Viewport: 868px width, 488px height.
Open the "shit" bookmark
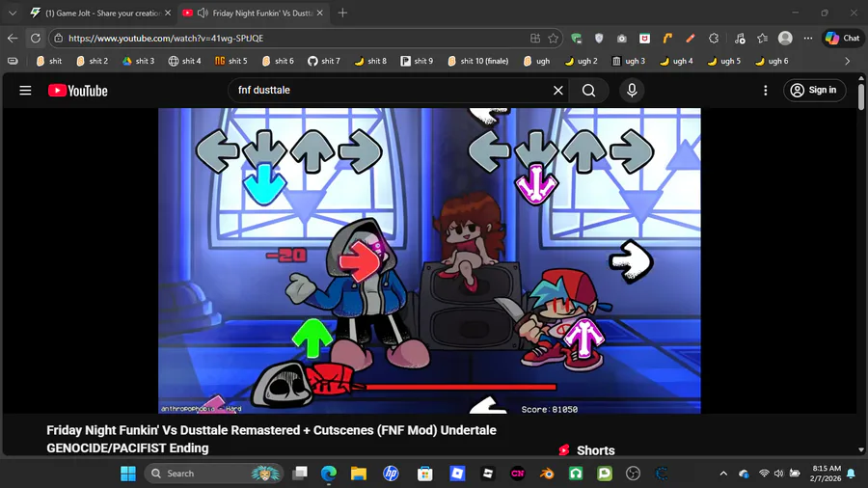click(x=49, y=61)
